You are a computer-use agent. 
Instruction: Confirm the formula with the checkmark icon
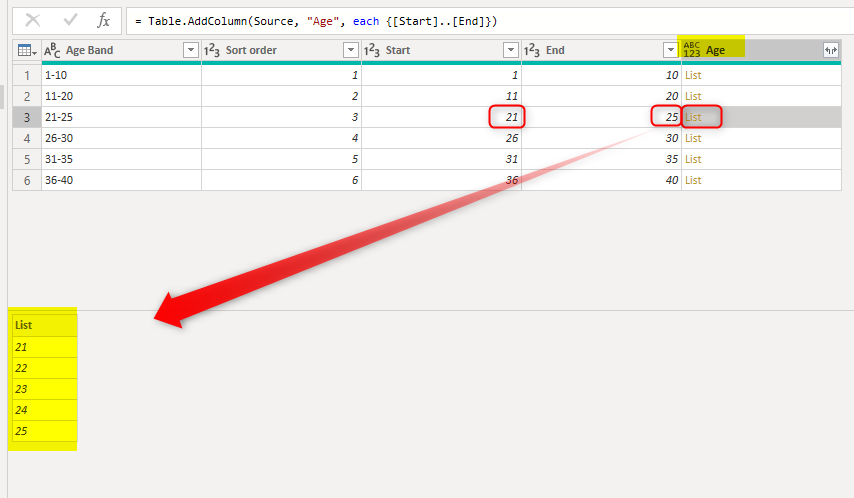pos(70,21)
